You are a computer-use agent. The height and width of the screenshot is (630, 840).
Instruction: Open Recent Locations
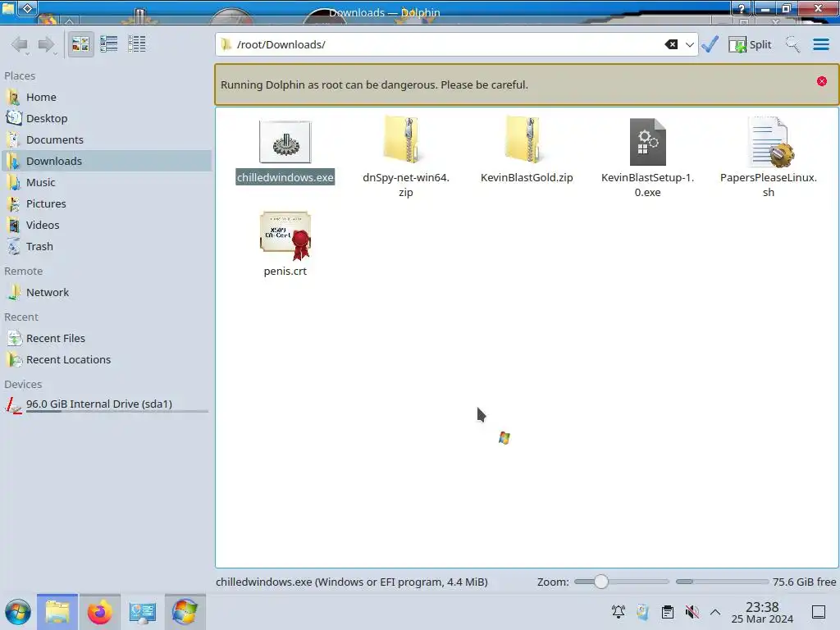click(x=107, y=360)
